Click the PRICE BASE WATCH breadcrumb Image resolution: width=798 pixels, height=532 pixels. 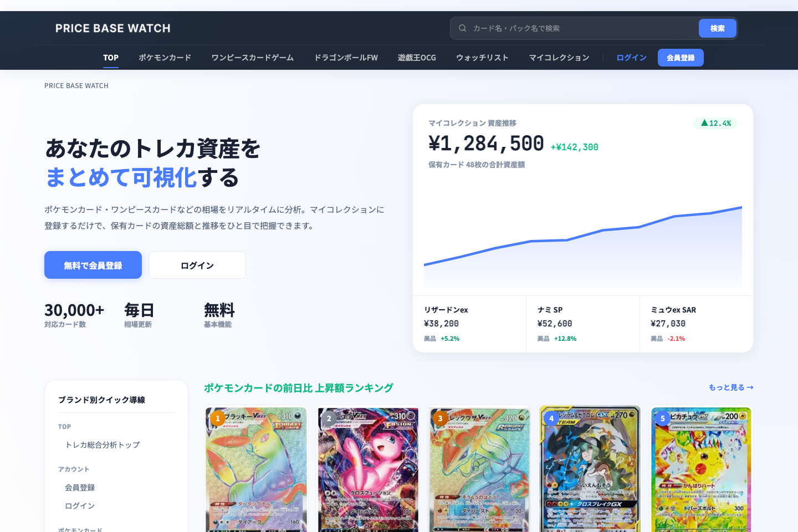tap(76, 86)
